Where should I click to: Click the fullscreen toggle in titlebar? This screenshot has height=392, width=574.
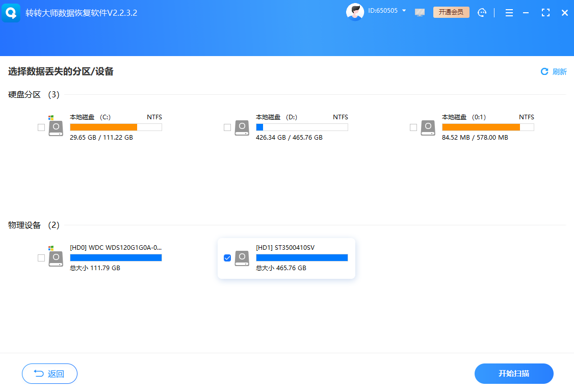(x=545, y=12)
